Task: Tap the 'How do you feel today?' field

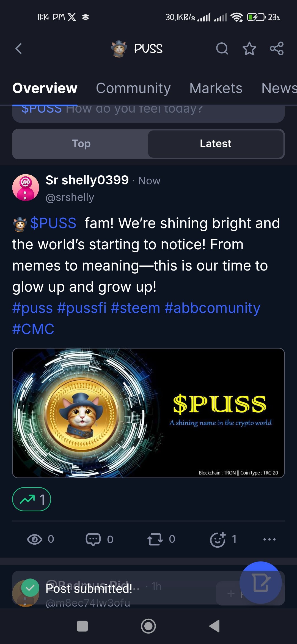Action: click(148, 113)
